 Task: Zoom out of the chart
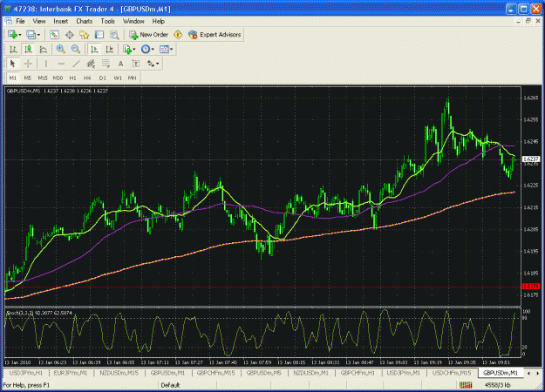(76, 50)
